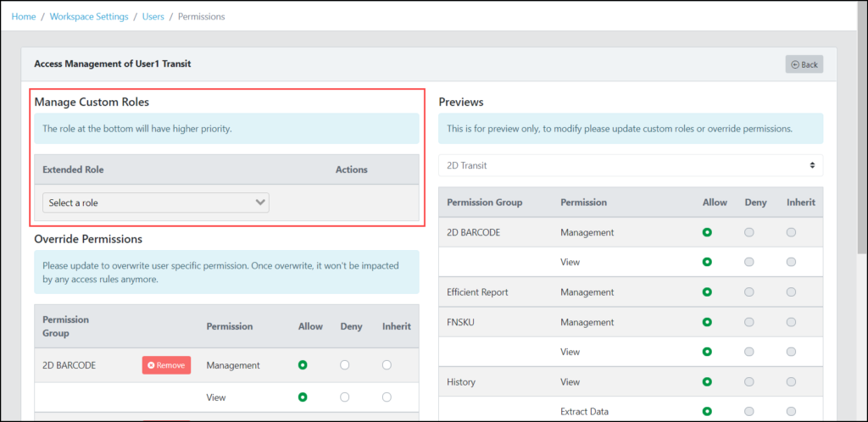Screen dimensions: 868x422
Task: Click the Extended Role column header
Action: coord(73,169)
